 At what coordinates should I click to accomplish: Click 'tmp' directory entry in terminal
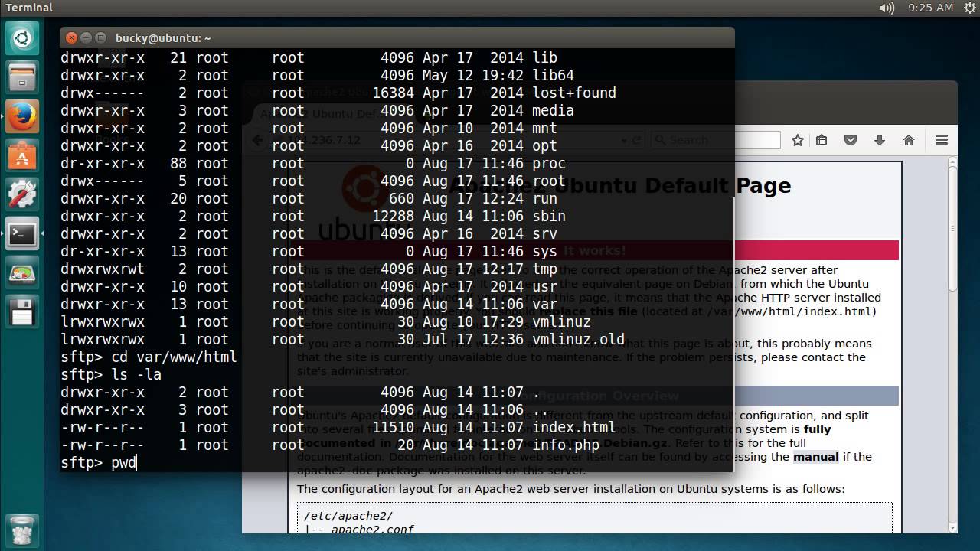pos(545,269)
